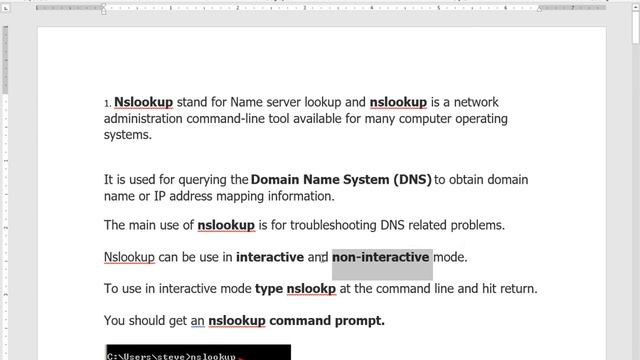This screenshot has width=640, height=360.
Task: Click the highlighted 'non-interactive' text
Action: 381,257
